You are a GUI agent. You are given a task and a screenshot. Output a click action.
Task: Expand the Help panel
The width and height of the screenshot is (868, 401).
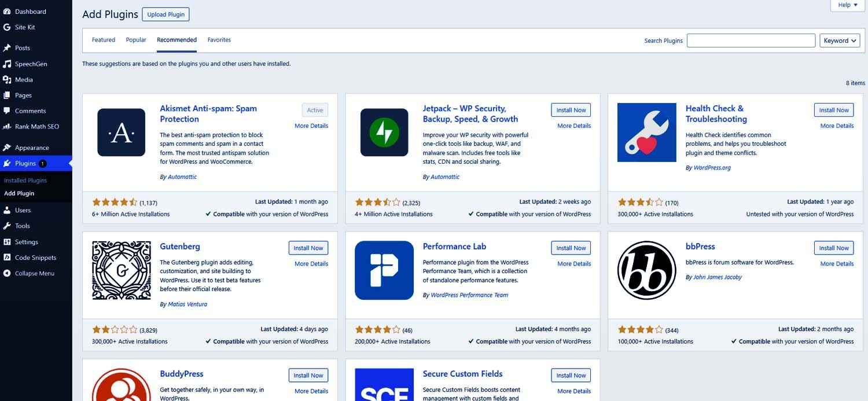click(x=847, y=5)
